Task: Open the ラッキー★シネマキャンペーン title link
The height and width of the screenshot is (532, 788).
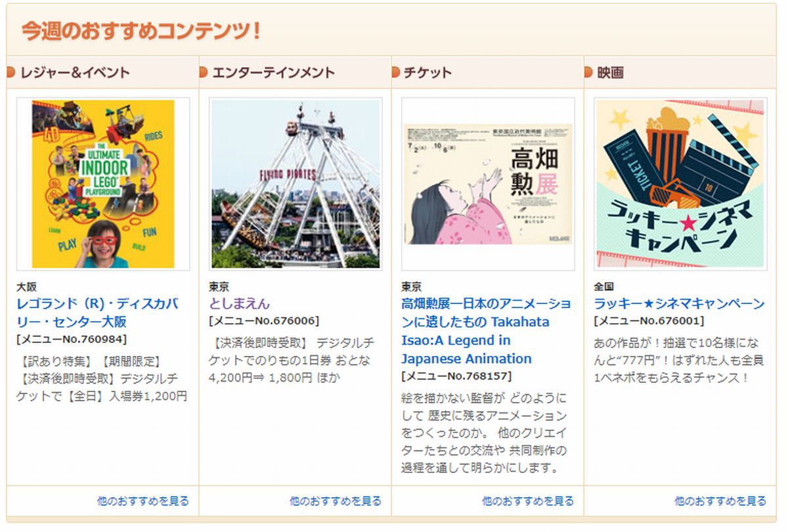Action: (679, 303)
